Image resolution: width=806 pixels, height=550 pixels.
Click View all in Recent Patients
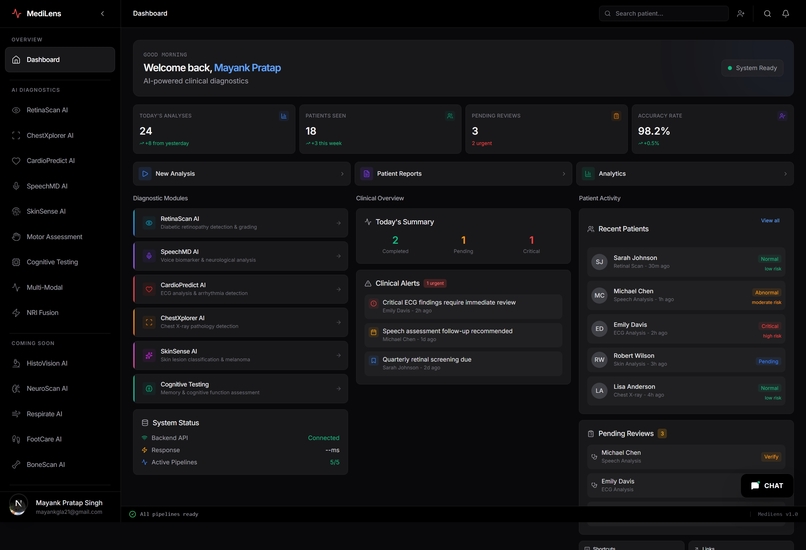770,221
